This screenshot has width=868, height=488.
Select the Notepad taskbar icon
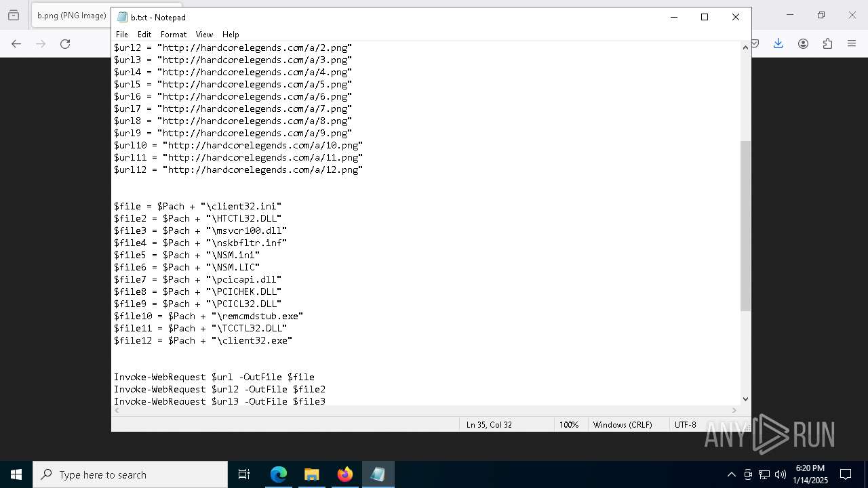pyautogui.click(x=378, y=474)
